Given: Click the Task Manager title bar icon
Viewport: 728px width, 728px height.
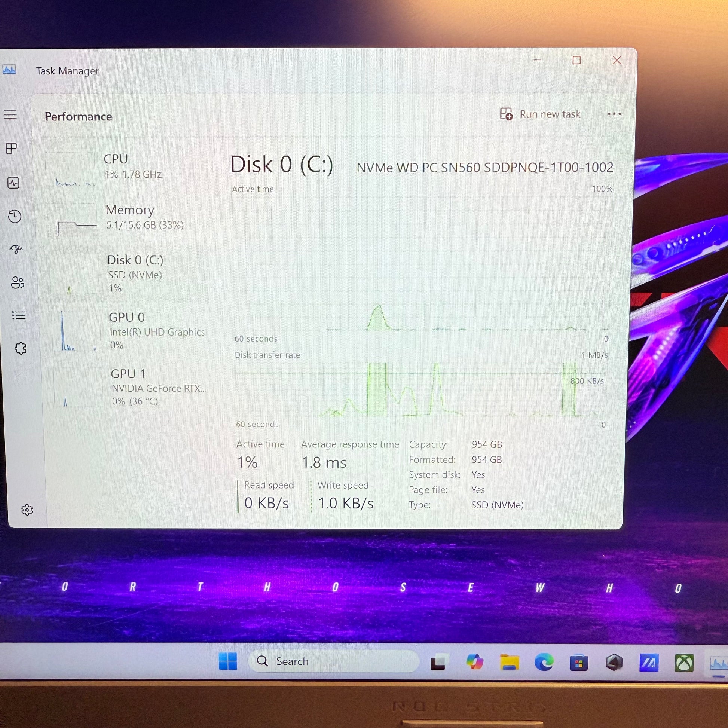Looking at the screenshot, I should [9, 70].
